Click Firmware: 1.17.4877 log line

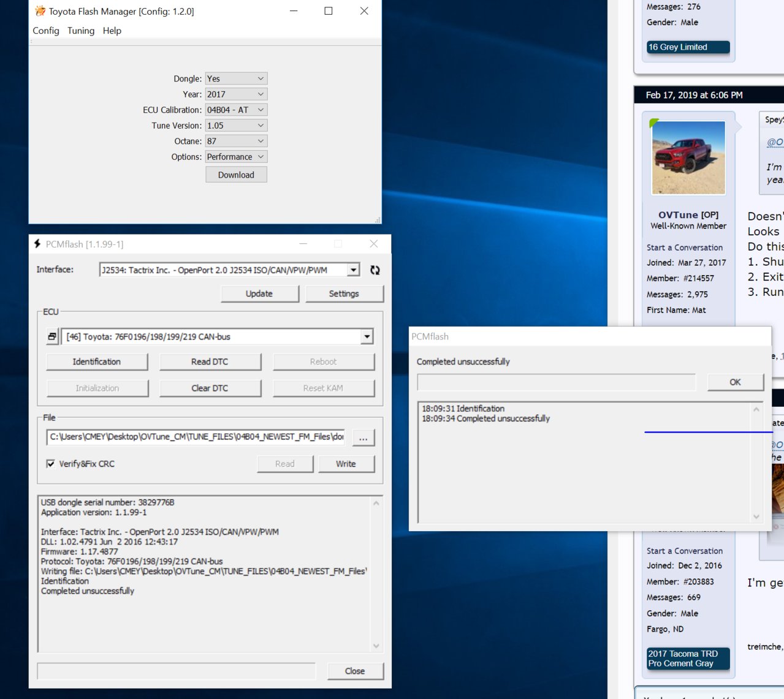click(80, 551)
